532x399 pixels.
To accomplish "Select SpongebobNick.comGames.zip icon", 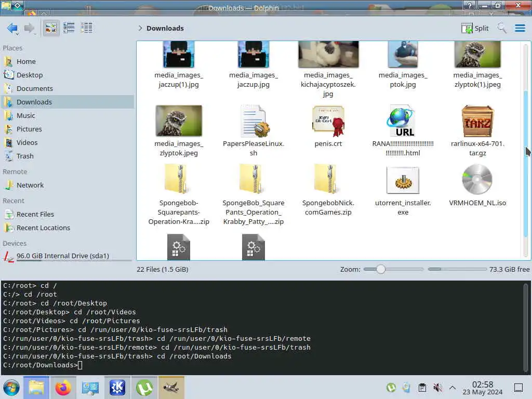I will coord(326,179).
